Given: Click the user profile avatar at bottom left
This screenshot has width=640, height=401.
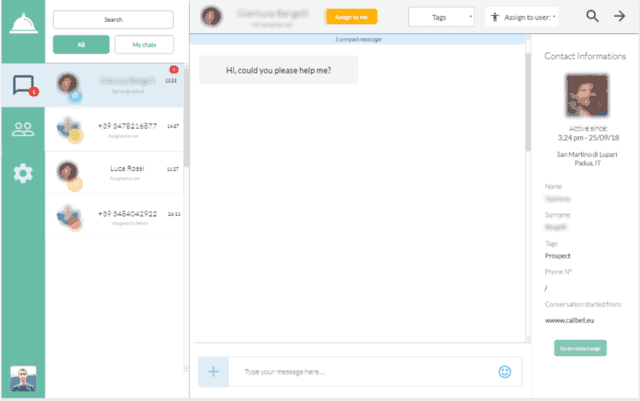Looking at the screenshot, I should point(22,380).
